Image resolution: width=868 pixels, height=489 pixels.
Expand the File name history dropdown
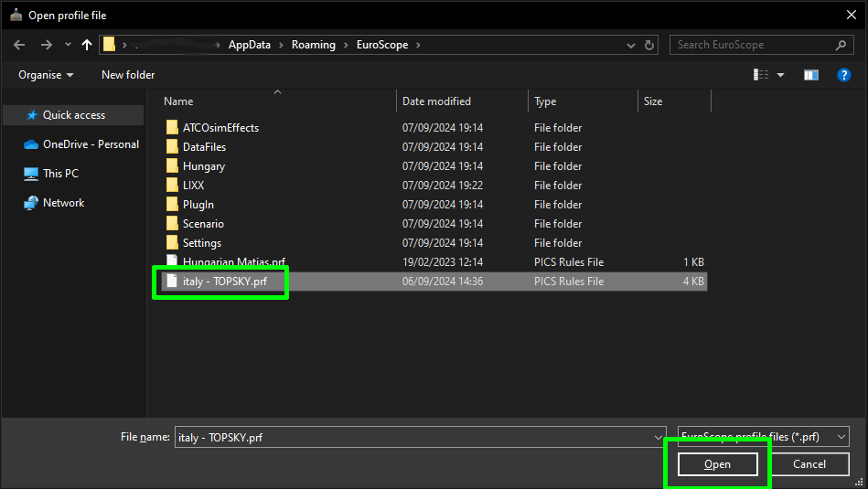click(x=656, y=437)
